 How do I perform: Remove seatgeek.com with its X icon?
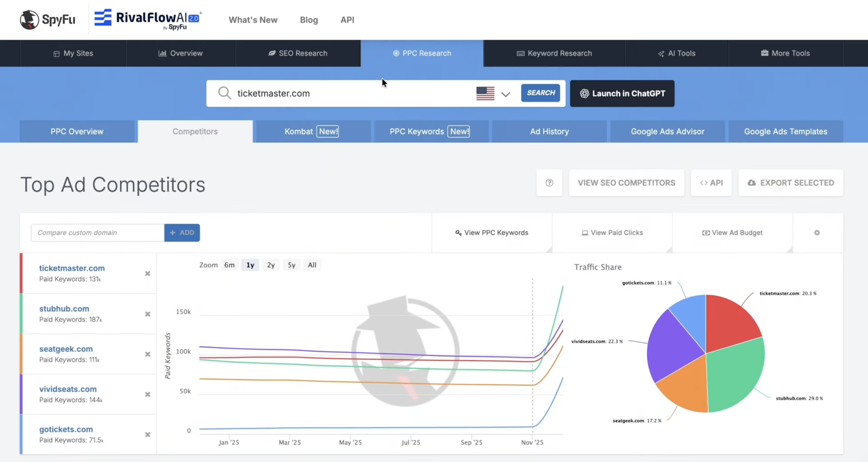[148, 354]
